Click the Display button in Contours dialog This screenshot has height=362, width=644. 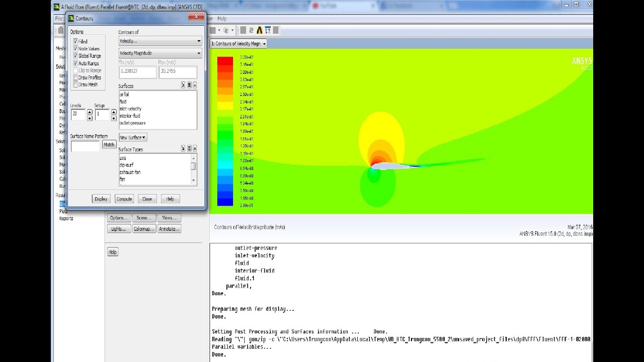[x=101, y=199]
